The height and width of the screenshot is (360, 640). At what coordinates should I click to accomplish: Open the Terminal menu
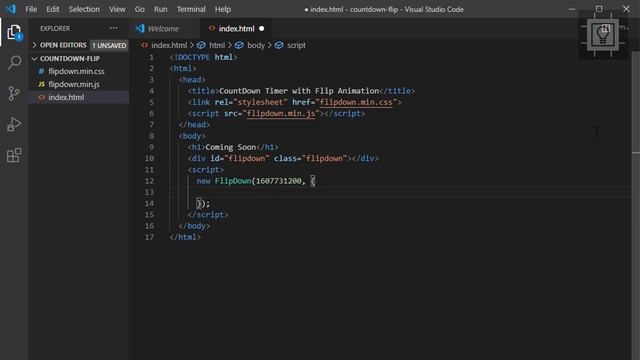pos(191,9)
